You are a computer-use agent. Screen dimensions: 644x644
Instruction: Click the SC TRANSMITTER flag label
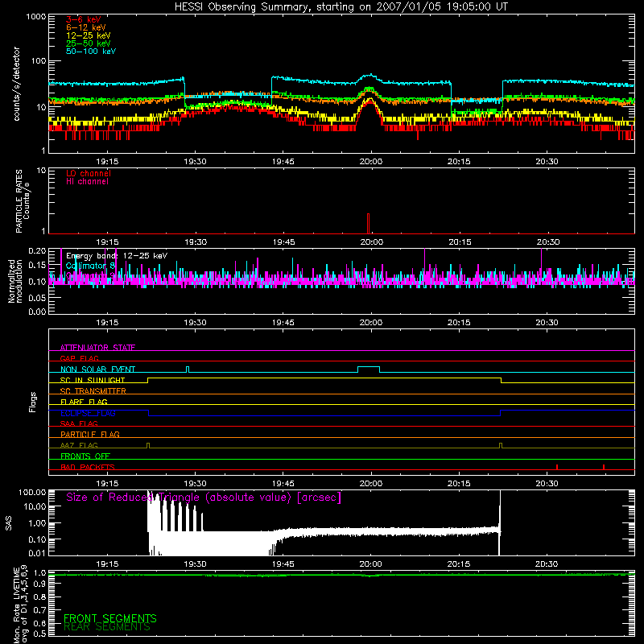(x=93, y=391)
